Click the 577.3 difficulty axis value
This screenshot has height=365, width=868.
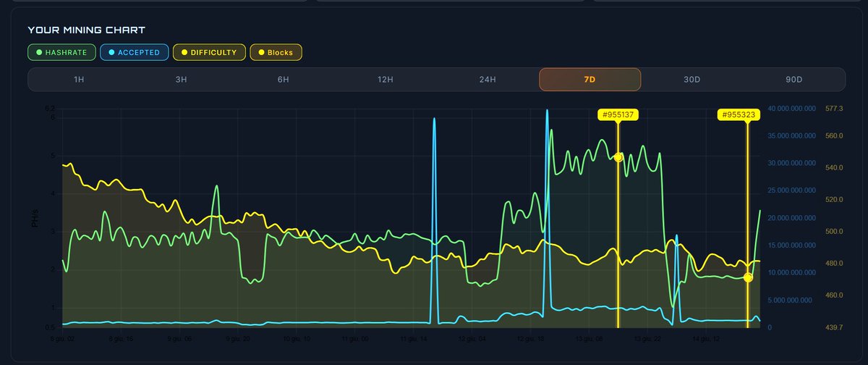[x=834, y=109]
